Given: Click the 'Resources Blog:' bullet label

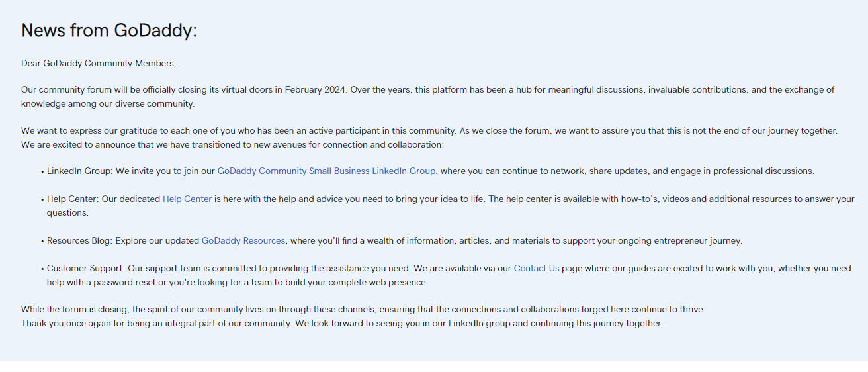Looking at the screenshot, I should coord(80,241).
